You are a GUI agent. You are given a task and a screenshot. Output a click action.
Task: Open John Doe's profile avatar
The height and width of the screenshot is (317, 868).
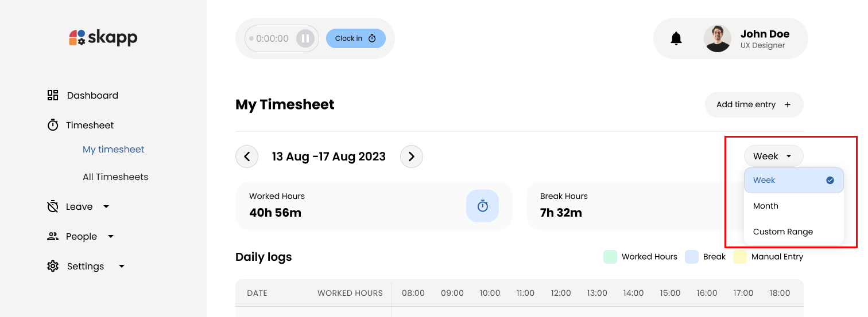click(718, 38)
